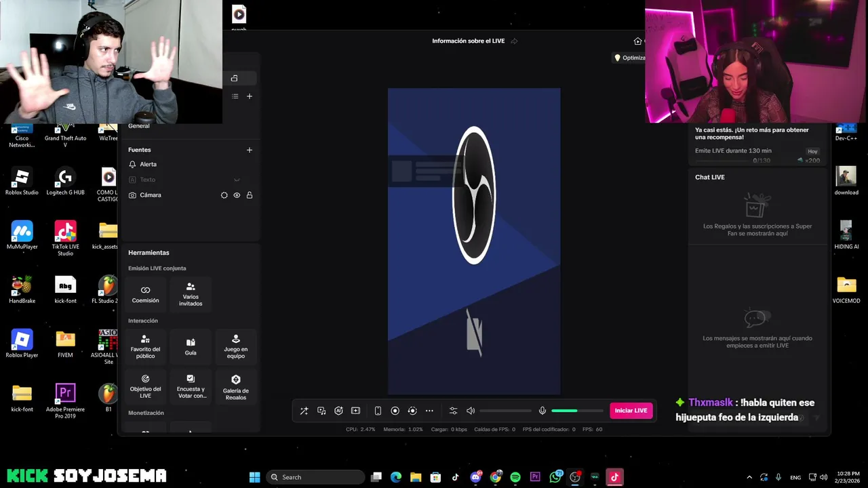Click the add clip frame icon
Image resolution: width=868 pixels, height=488 pixels.
pos(355,411)
